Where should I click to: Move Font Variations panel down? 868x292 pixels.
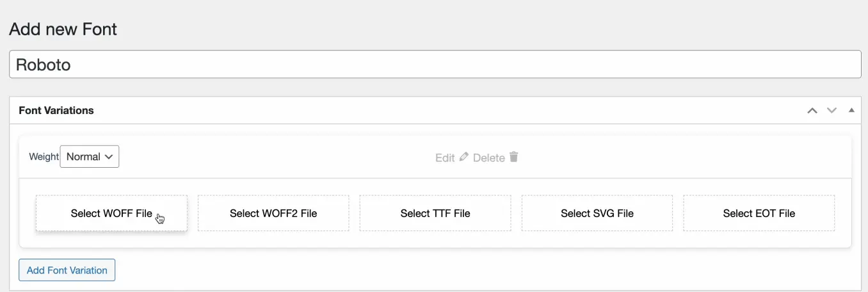pyautogui.click(x=832, y=110)
